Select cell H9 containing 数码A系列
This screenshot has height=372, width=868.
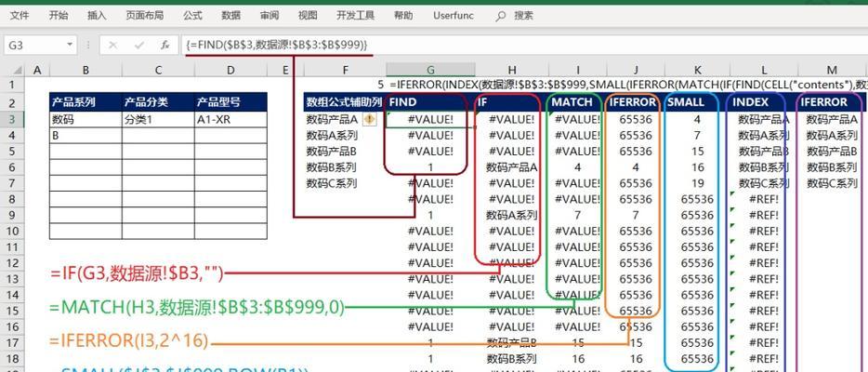[511, 216]
